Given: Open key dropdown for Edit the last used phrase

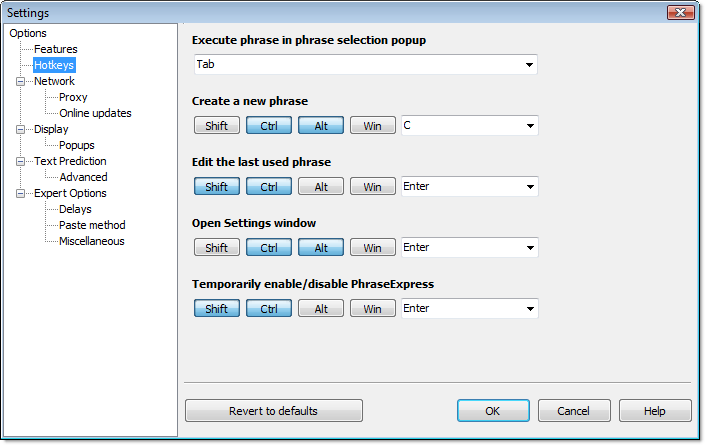Looking at the screenshot, I should click(x=470, y=186).
